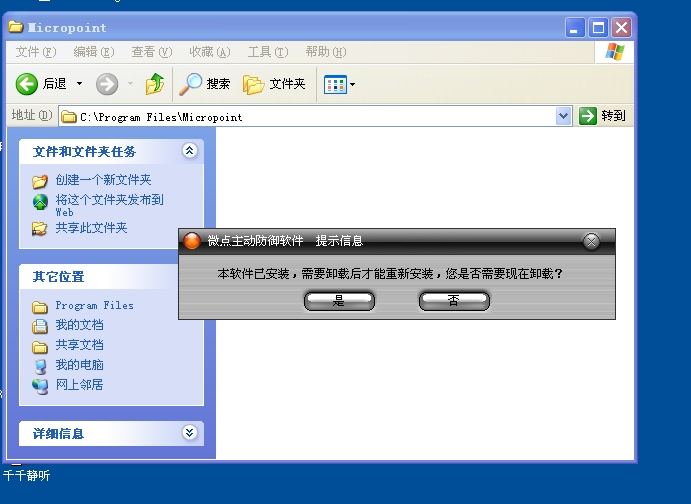Close the Micropoint explorer window

click(x=621, y=28)
